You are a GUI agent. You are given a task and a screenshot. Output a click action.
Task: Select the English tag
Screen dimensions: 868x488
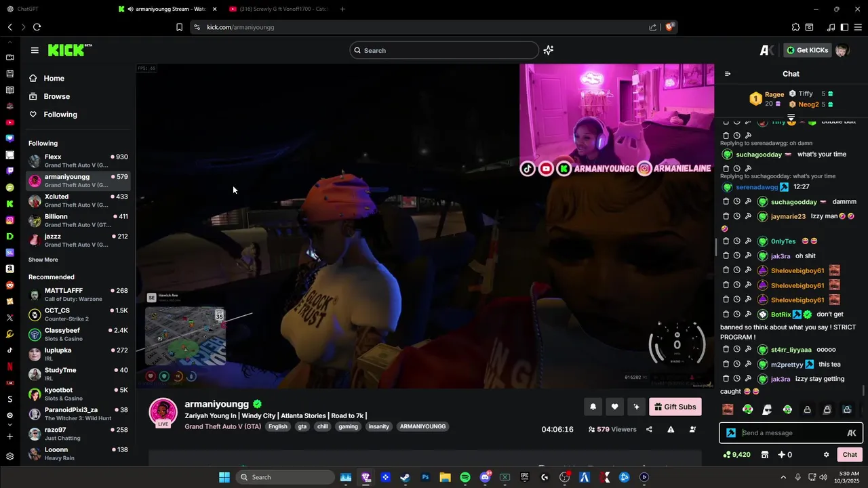(x=277, y=426)
